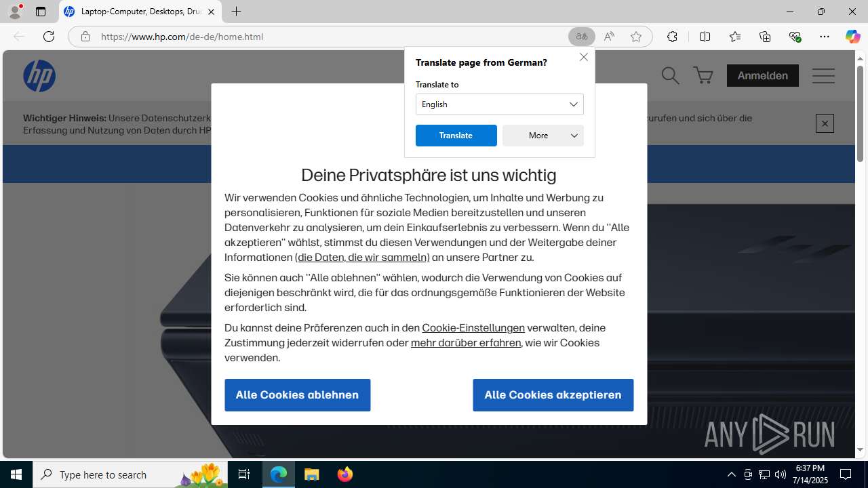Click the page vertical scrollbar thumb
The image size is (868, 488).
(x=860, y=114)
